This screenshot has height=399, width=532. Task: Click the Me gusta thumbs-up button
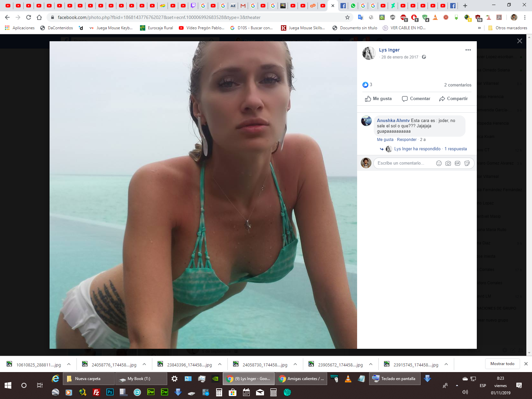tap(378, 99)
